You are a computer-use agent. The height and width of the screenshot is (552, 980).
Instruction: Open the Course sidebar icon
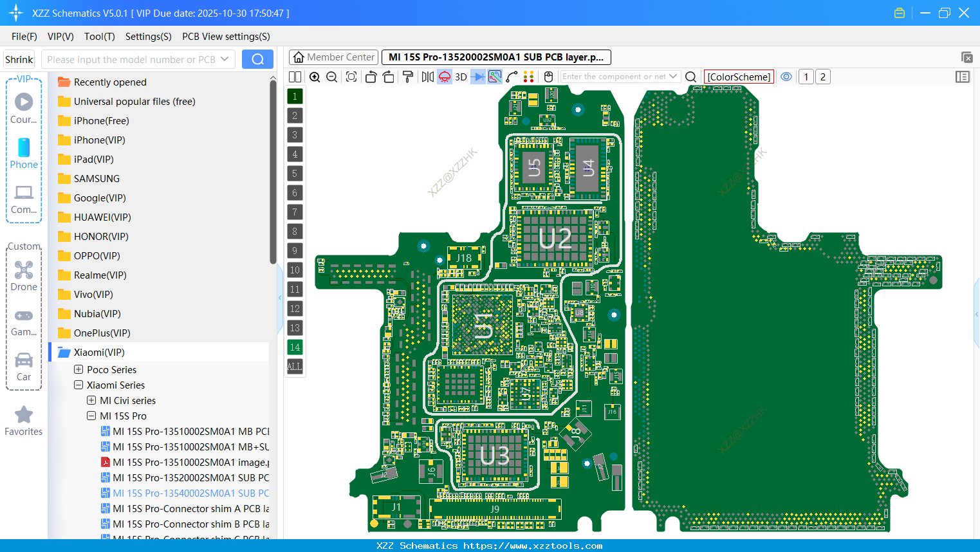click(x=24, y=108)
